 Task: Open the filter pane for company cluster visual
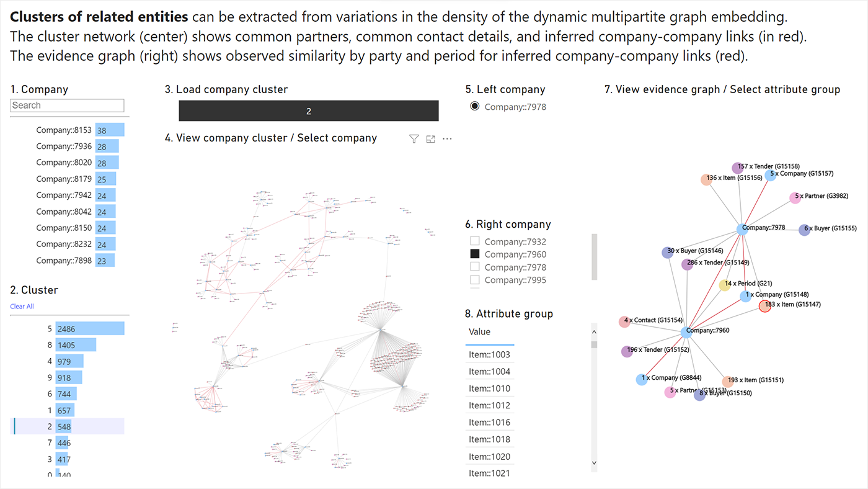coord(414,138)
